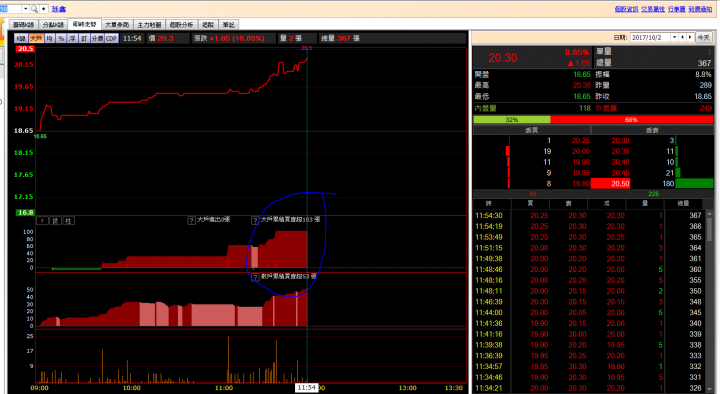Click help icon next to 大戶累積買賣超103張

pyautogui.click(x=255, y=221)
